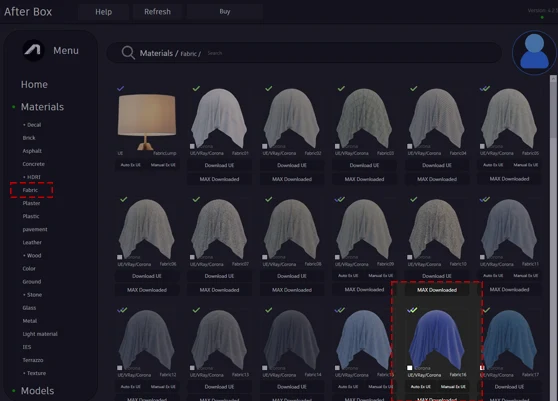Screen dimensions: 558x401
Task: Click Manual Ex UE under Fabric09
Action: click(x=380, y=275)
